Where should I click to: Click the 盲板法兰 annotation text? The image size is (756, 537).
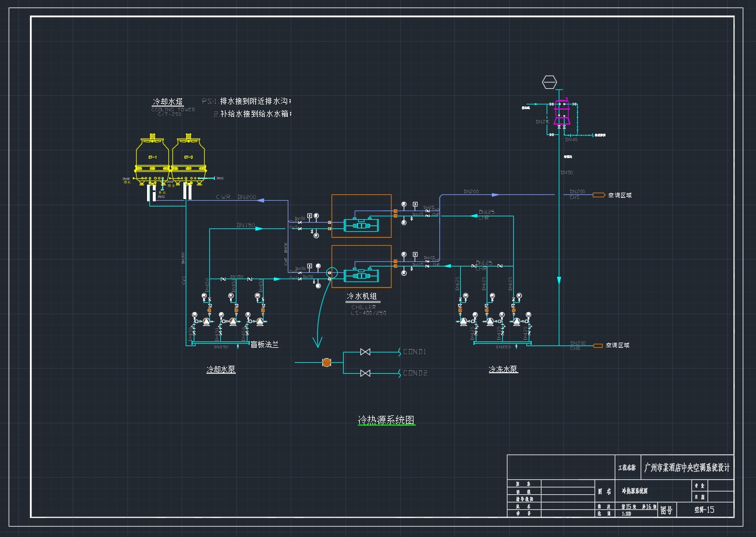click(x=265, y=344)
